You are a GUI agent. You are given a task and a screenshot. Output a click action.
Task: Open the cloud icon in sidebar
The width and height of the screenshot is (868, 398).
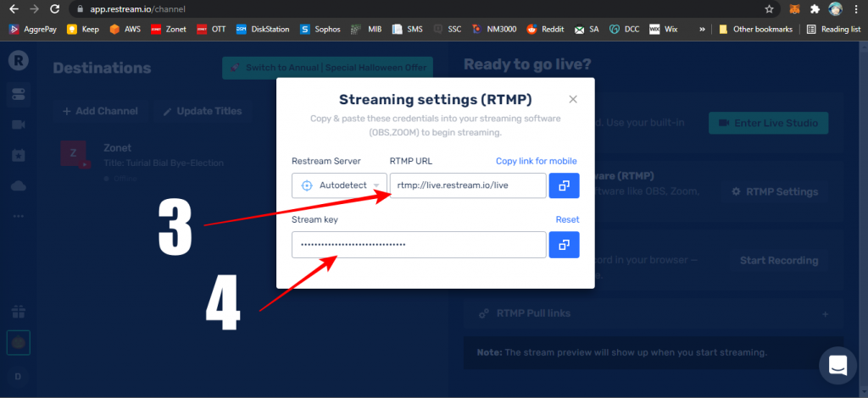pyautogui.click(x=18, y=185)
